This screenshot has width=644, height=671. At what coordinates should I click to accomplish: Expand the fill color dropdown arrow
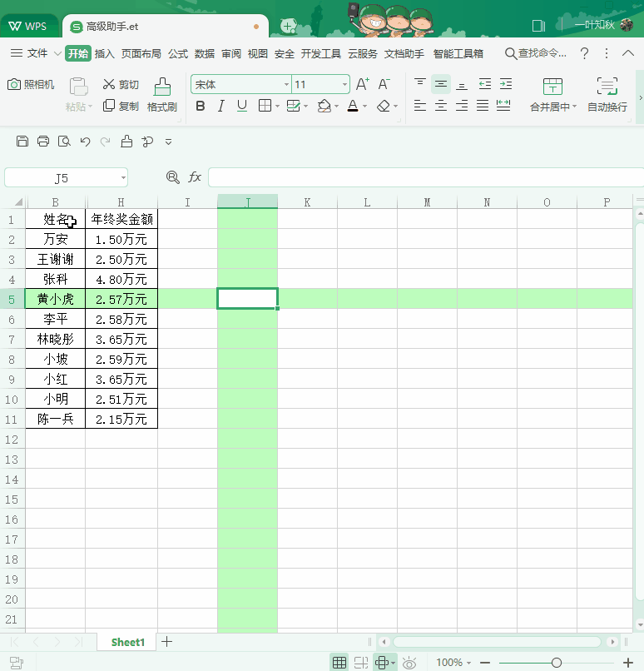point(336,106)
